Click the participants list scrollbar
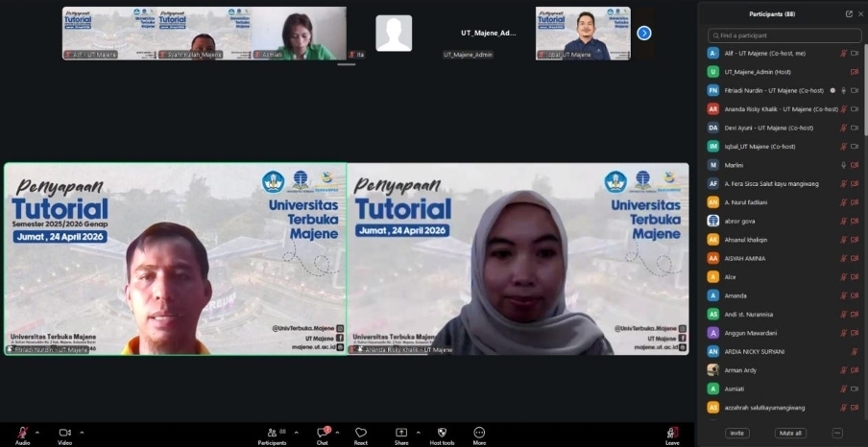Screen dimensions: 868x447 click(x=864, y=96)
